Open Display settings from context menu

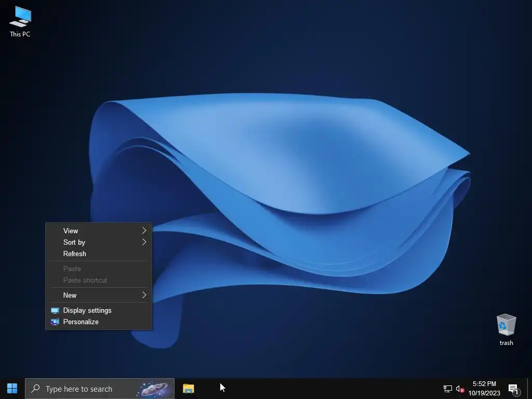click(99, 311)
